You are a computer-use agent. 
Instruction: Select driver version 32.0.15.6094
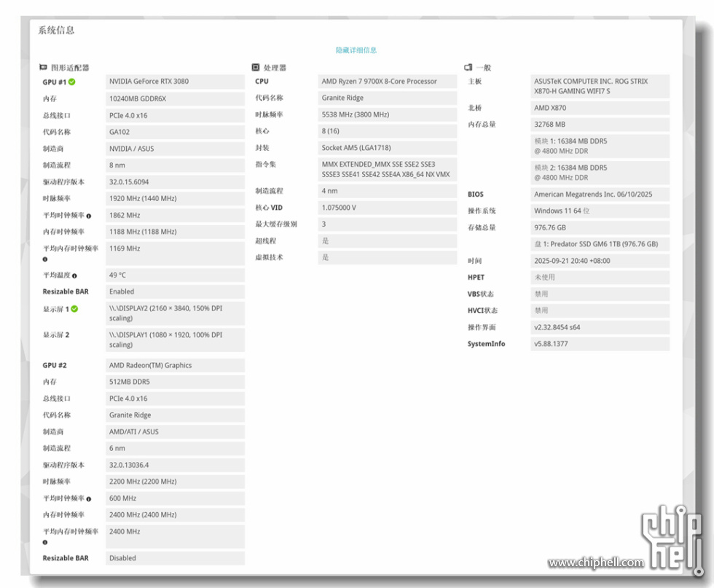tap(176, 181)
